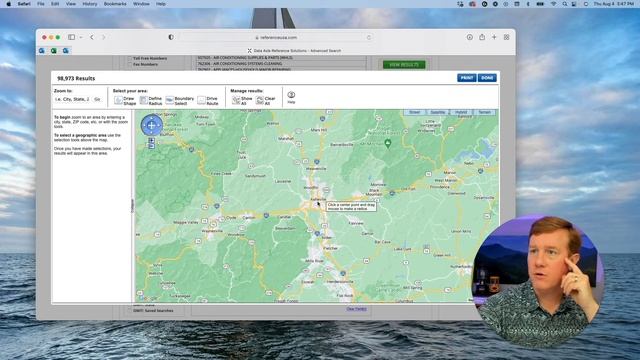
Task: Reload the page in Safari
Action: [x=369, y=37]
